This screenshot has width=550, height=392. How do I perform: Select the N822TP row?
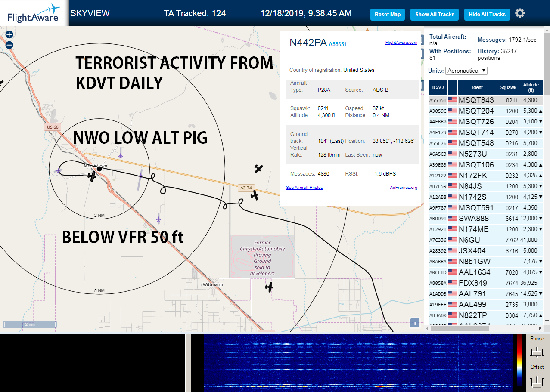tap(486, 315)
